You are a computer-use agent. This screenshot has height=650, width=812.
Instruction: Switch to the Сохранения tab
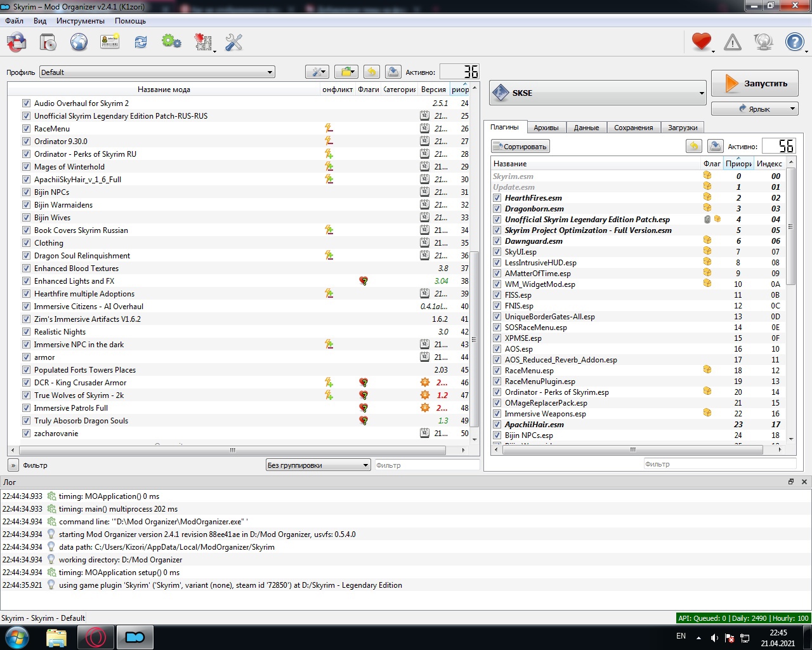coord(633,128)
